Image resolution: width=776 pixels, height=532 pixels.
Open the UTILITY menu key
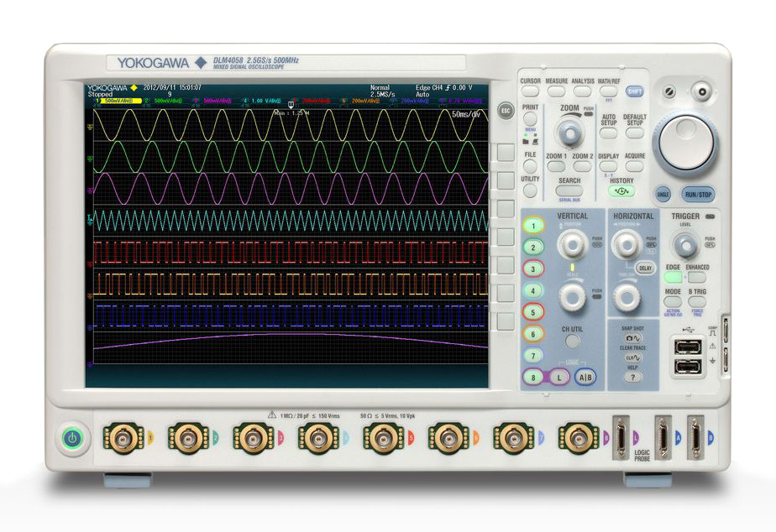[x=530, y=190]
